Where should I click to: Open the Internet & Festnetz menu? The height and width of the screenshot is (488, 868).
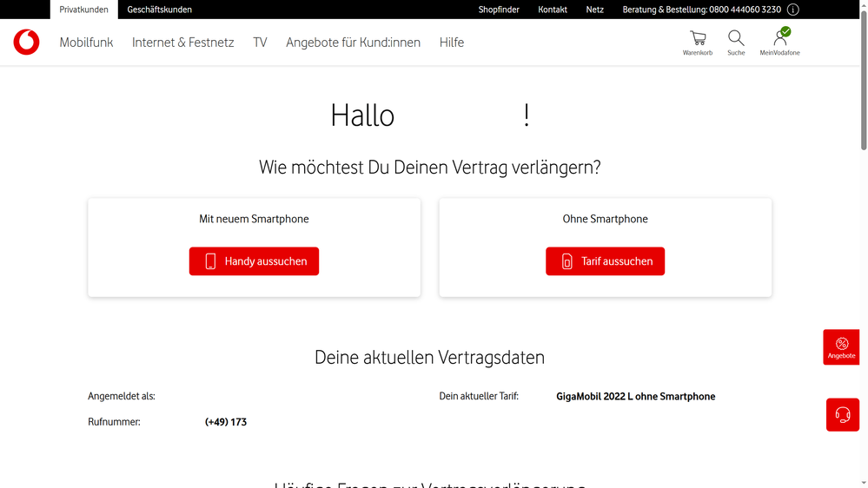[182, 43]
